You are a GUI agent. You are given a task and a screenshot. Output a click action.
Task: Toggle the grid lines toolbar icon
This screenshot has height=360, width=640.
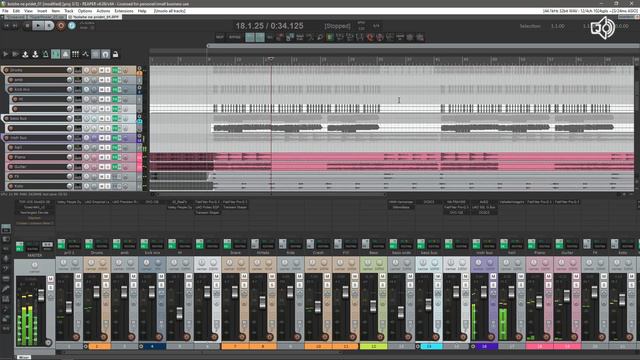[75, 54]
